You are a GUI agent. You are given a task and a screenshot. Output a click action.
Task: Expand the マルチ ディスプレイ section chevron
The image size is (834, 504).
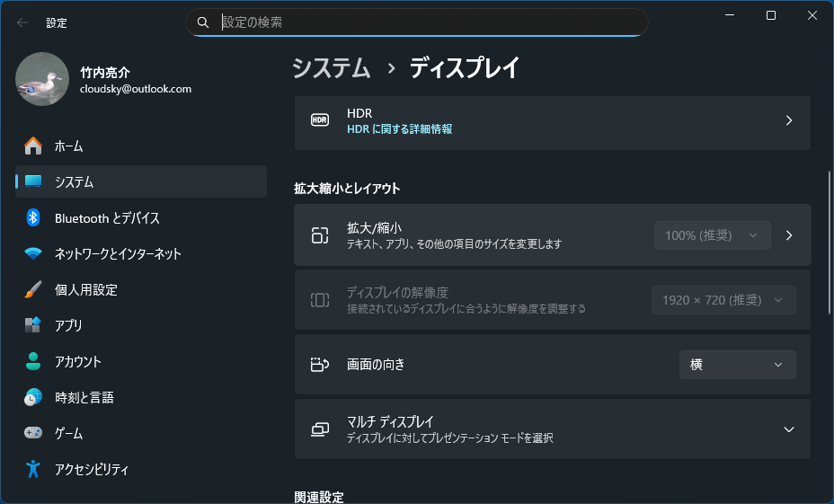tap(789, 429)
